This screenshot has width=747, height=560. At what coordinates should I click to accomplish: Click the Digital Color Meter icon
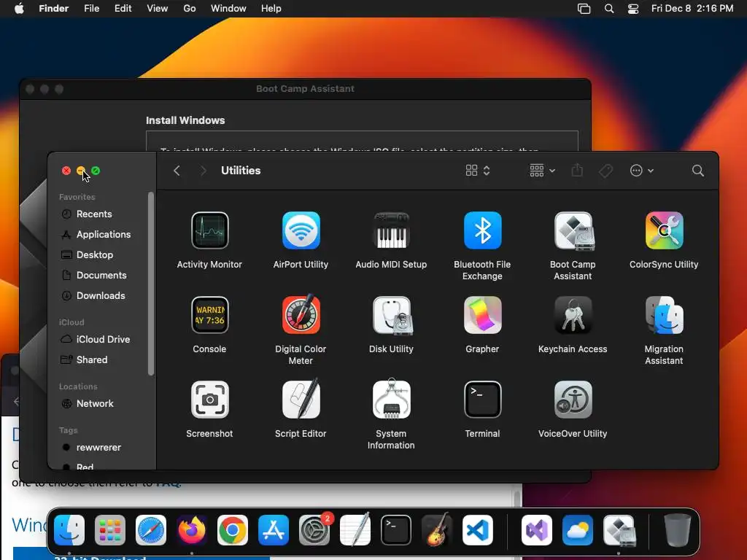(301, 314)
